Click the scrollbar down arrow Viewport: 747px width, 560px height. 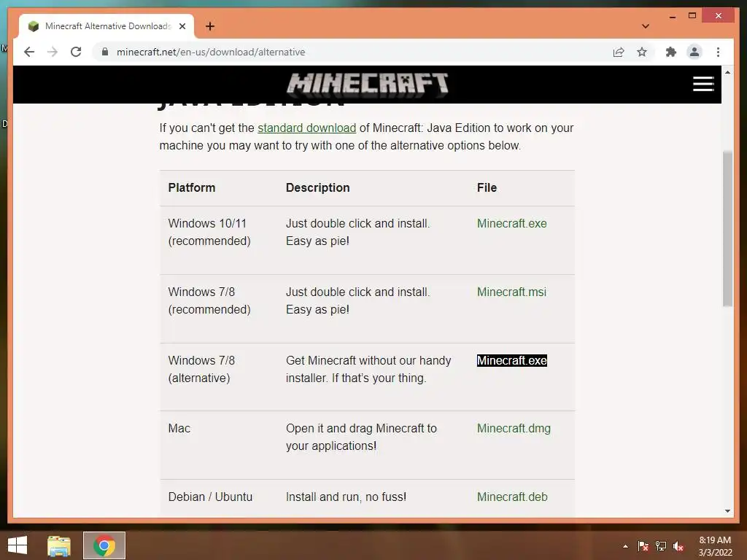pyautogui.click(x=727, y=511)
